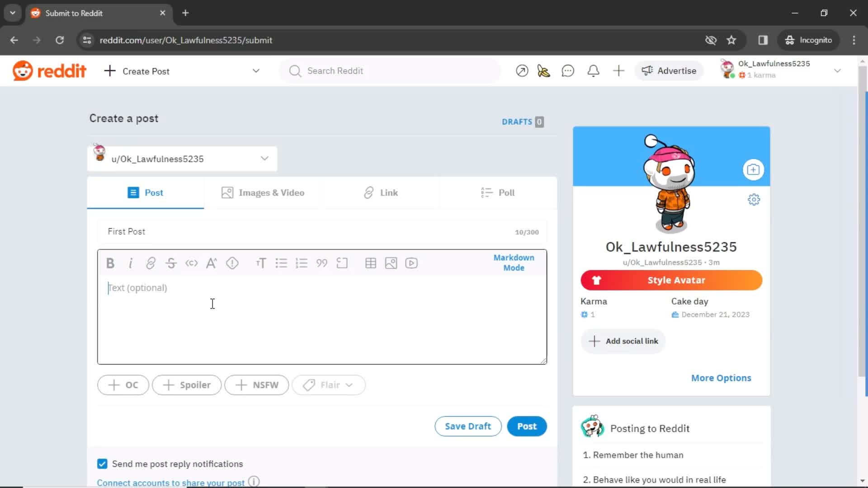Enable NSFW tag on post
868x488 pixels.
tap(257, 385)
